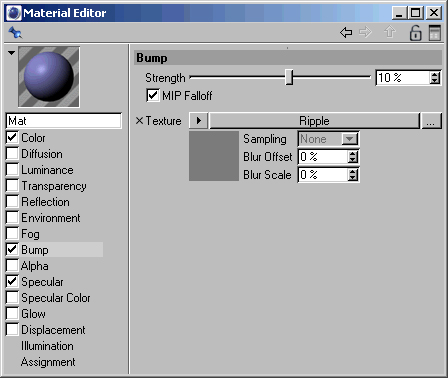The width and height of the screenshot is (448, 378).
Task: Click the Material Editor title icon
Action: coord(14,13)
